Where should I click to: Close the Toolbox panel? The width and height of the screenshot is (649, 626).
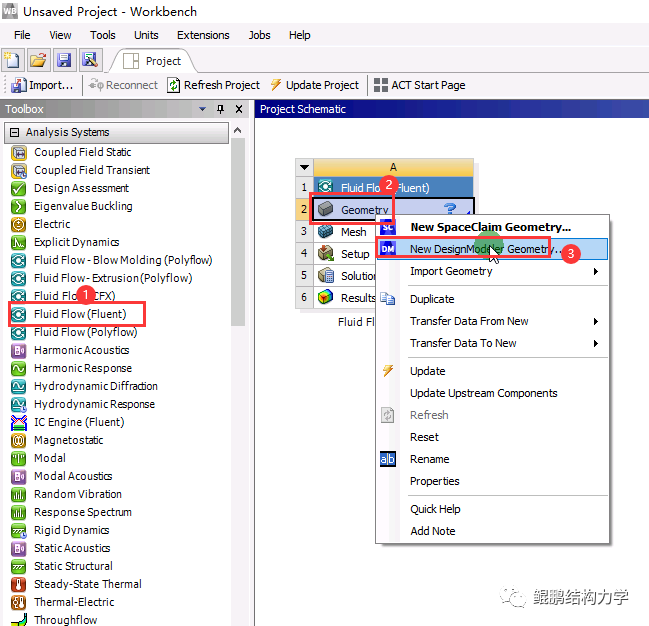(239, 109)
